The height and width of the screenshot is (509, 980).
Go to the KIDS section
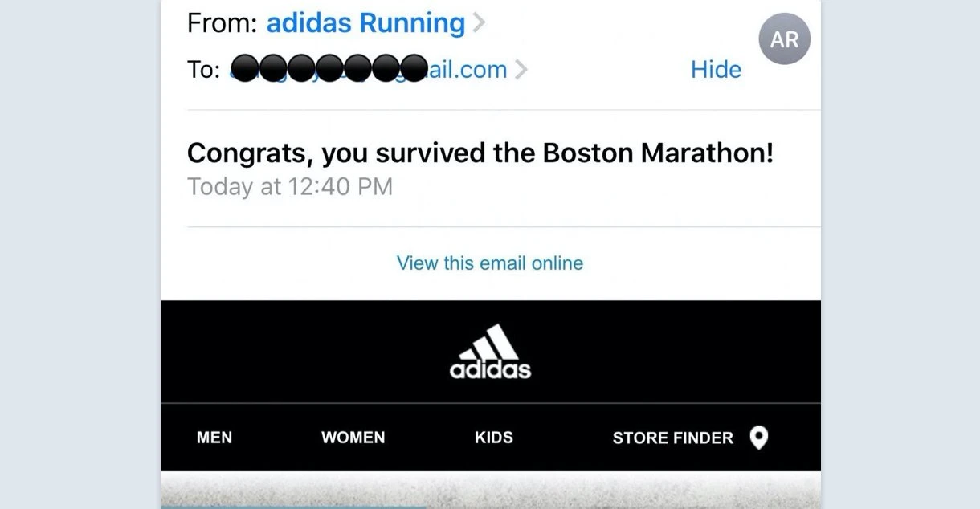click(493, 438)
